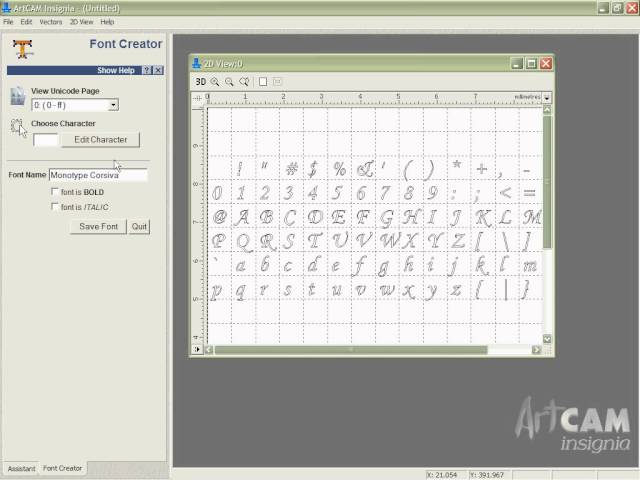Click the zoom out magnifier icon

[229, 82]
